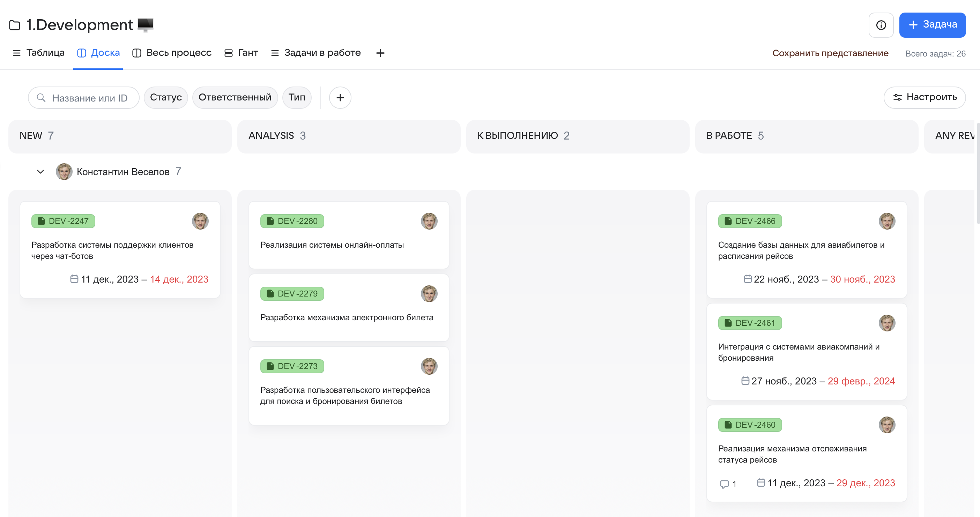Click the info icon button
The height and width of the screenshot is (517, 980).
881,25
